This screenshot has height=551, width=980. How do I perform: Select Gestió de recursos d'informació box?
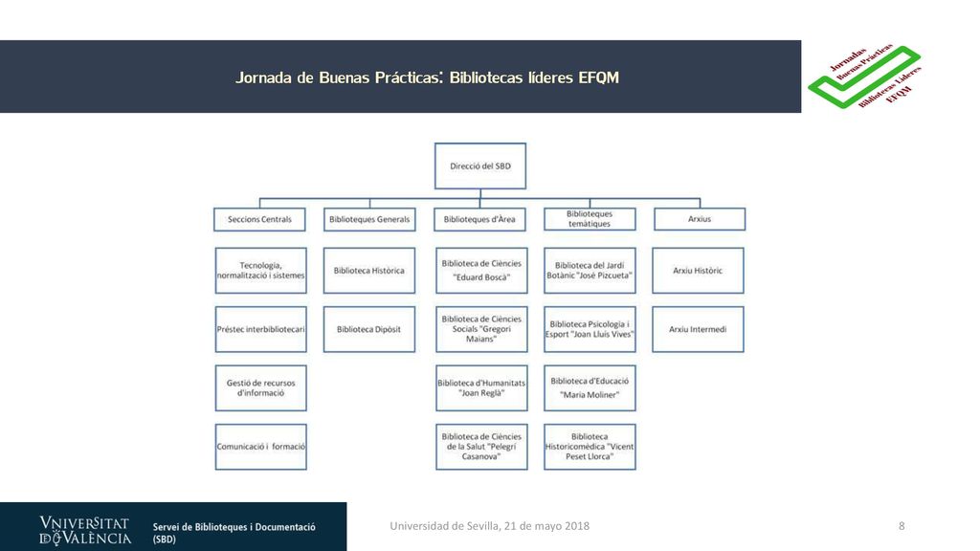point(260,388)
